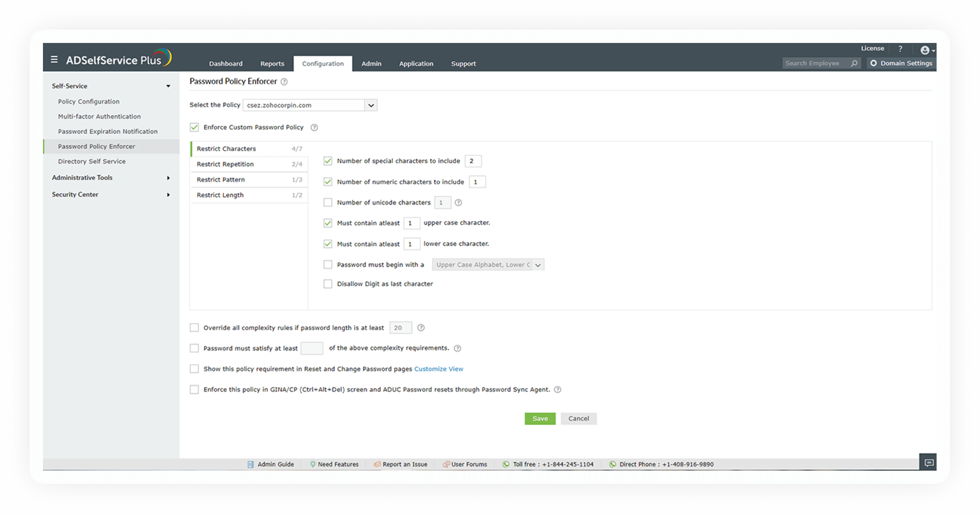Click the special characters count input field
Viewport: 980px width, 514px height.
pos(473,161)
